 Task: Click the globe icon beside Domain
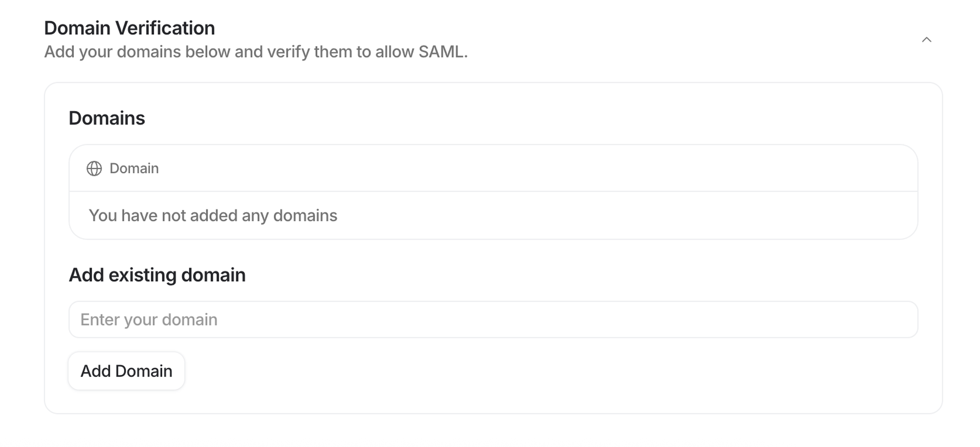(x=94, y=168)
